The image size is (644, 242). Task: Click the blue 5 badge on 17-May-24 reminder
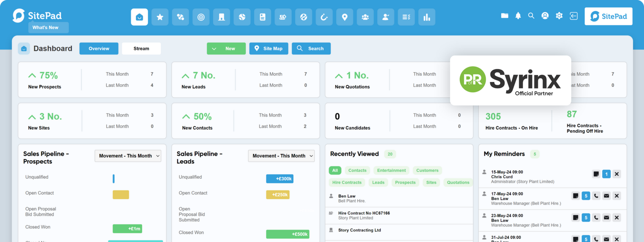tap(586, 196)
